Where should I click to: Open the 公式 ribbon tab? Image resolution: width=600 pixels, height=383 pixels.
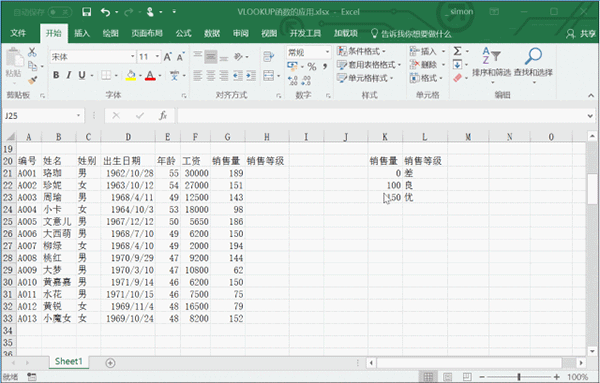click(x=183, y=33)
